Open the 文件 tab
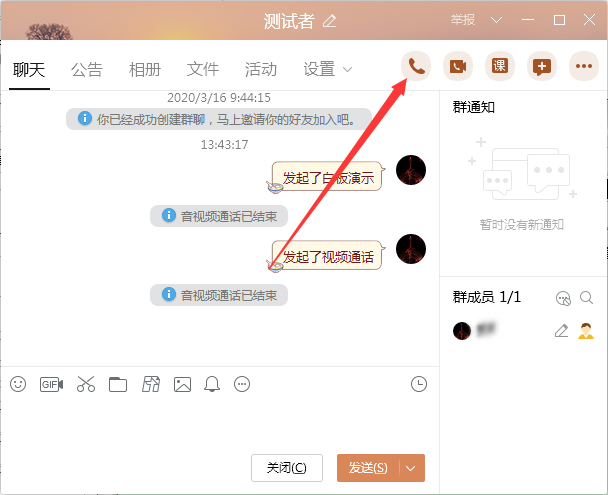The height and width of the screenshot is (495, 608). [x=203, y=70]
